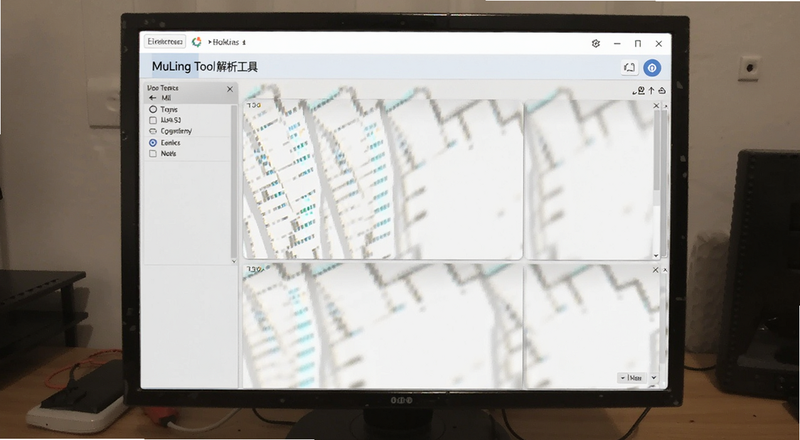Click the small icon in top-left of upper panel
The height and width of the screenshot is (440, 800).
click(253, 105)
